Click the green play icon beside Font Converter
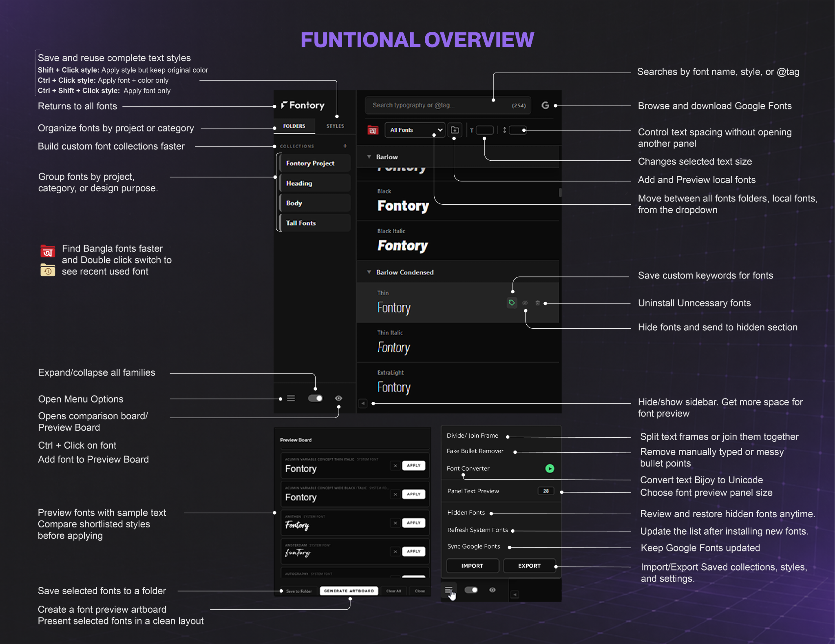The width and height of the screenshot is (835, 644). point(550,469)
